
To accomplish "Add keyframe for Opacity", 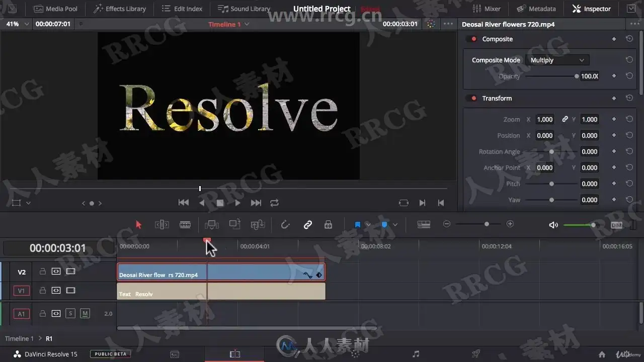I will pyautogui.click(x=614, y=76).
